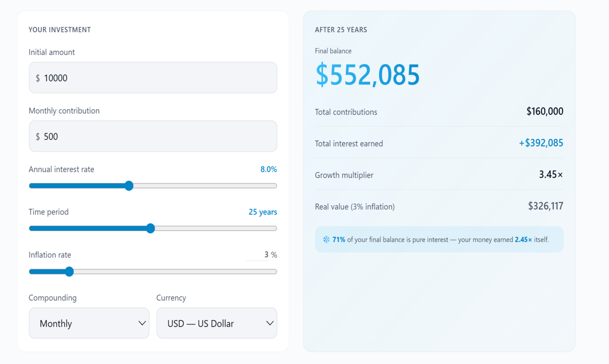Click the inflation rate 3 % number box
The image size is (609, 364).
261,255
